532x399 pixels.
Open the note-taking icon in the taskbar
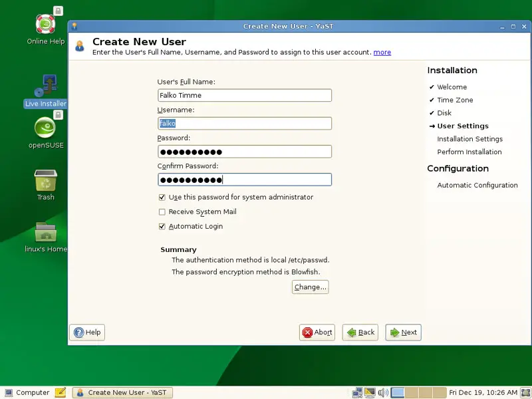[x=61, y=392]
